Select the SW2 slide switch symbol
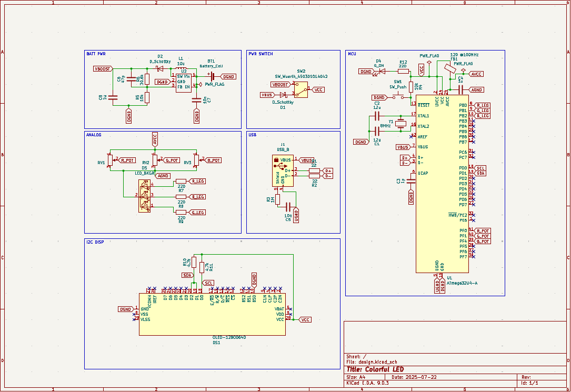 (301, 89)
